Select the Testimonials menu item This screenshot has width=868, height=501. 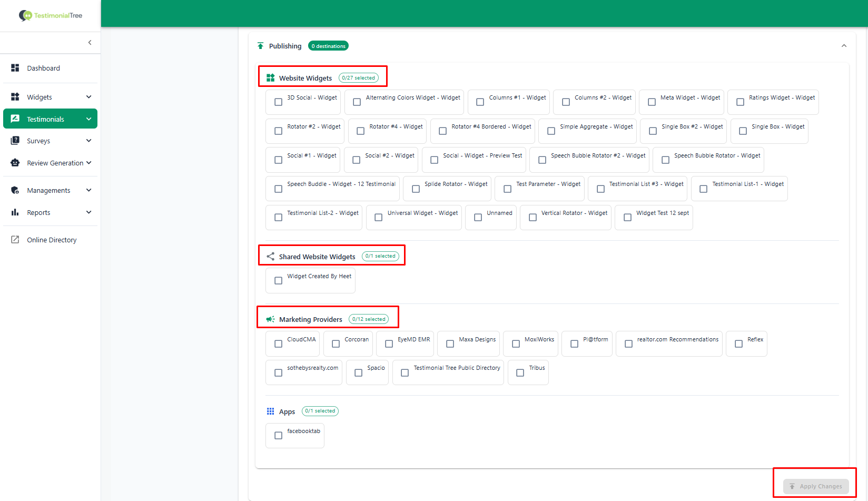(x=51, y=119)
